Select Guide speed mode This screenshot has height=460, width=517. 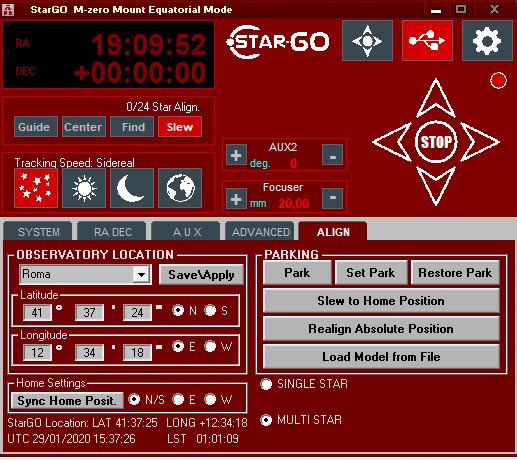pos(36,127)
